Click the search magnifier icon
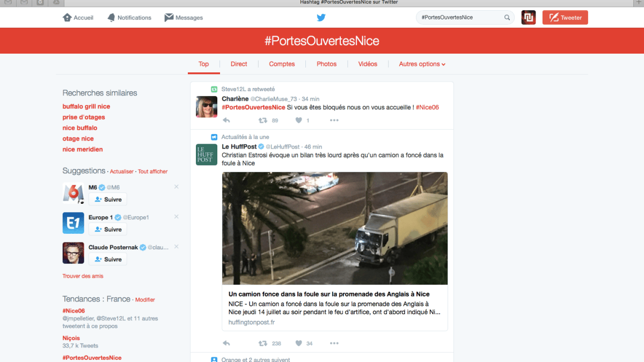 (507, 18)
